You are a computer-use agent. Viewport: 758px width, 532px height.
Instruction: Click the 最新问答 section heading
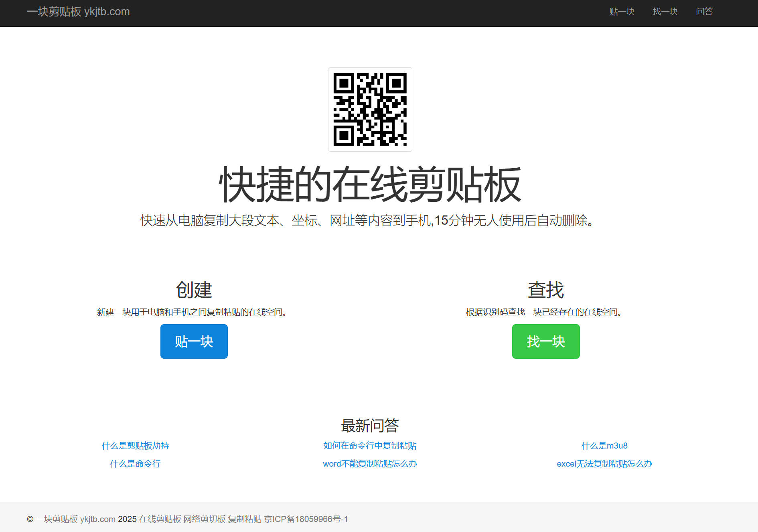[x=370, y=426]
